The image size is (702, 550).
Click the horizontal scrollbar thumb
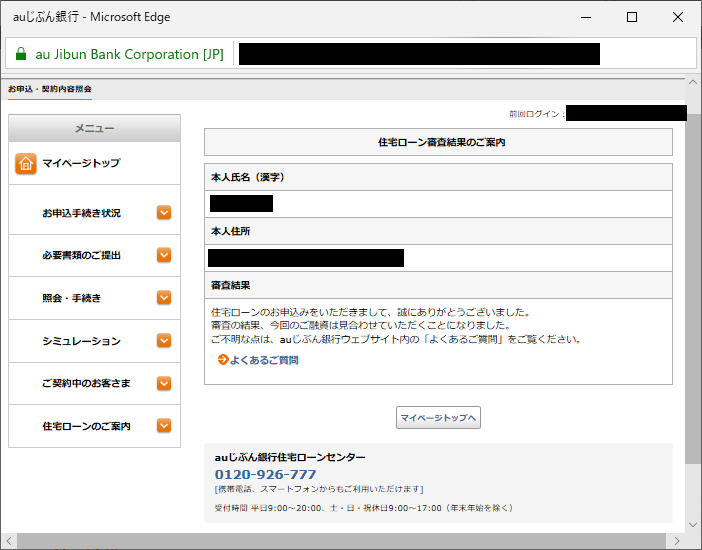point(341,541)
